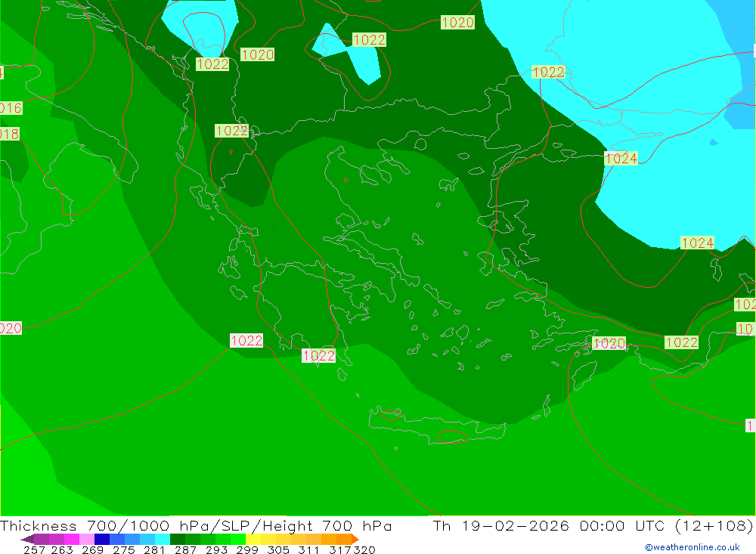This screenshot has height=554, width=756.
Task: Click the light pink legend swatch above 269
Action: (87, 539)
